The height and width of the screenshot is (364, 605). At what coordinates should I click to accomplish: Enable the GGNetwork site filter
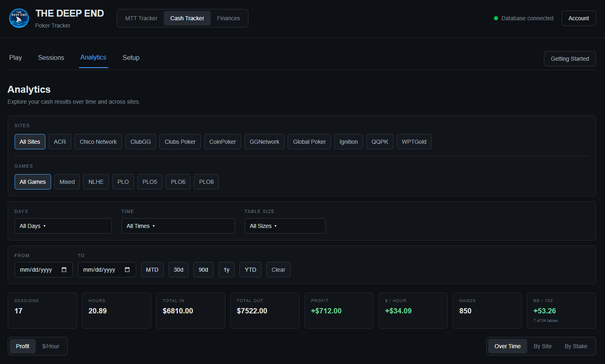pyautogui.click(x=264, y=142)
